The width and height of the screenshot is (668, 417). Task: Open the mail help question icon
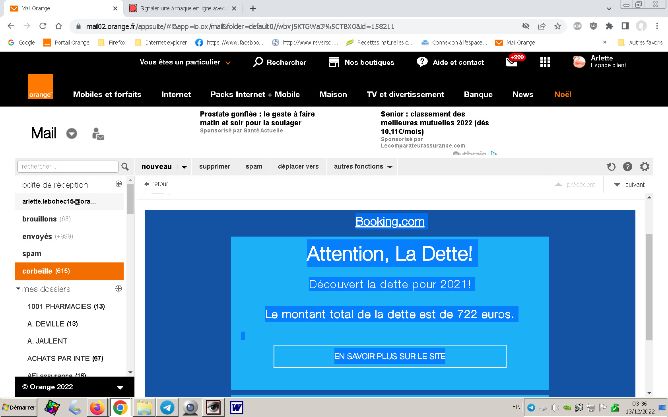[628, 167]
